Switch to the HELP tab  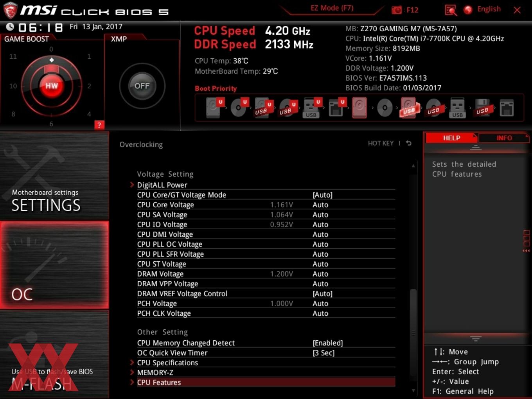click(x=451, y=138)
